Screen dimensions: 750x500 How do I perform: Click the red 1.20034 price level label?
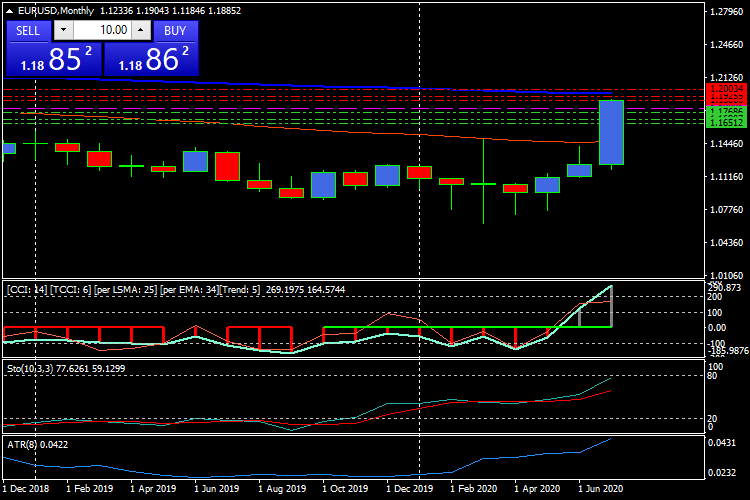[727, 89]
